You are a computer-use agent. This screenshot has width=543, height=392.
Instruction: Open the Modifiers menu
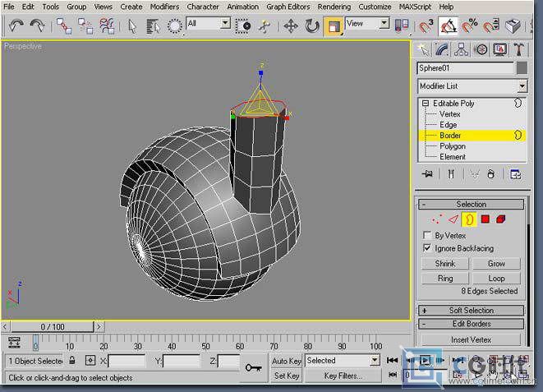click(164, 7)
